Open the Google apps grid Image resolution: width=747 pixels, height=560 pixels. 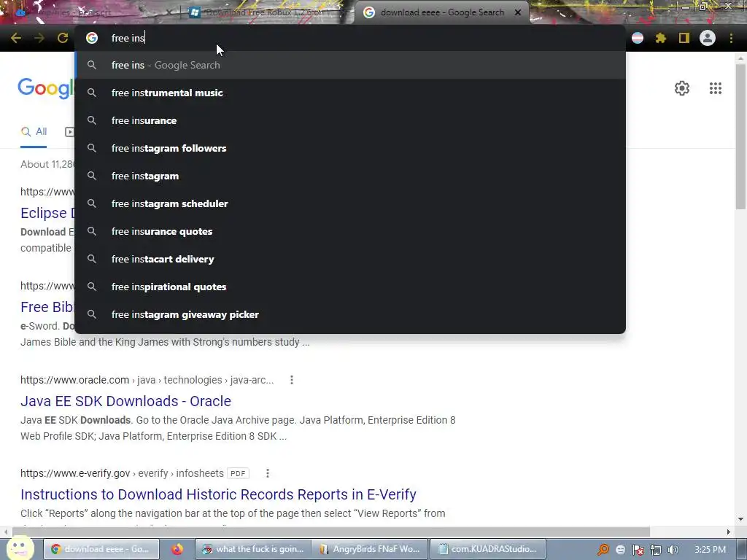point(715,88)
